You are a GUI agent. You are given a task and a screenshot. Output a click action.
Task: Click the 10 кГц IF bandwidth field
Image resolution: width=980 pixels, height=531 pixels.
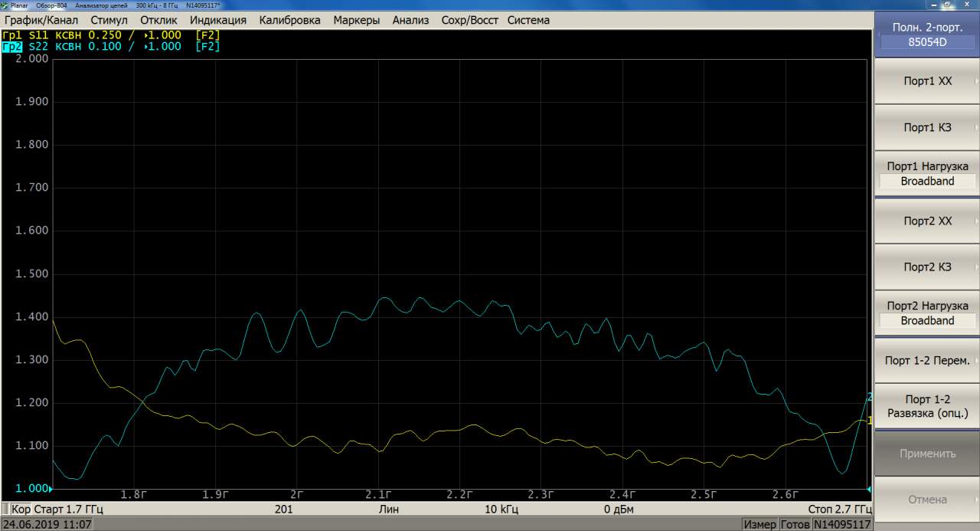pos(501,509)
